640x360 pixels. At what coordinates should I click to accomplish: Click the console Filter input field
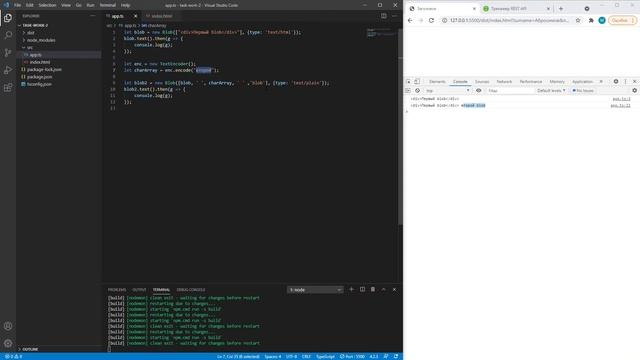510,91
